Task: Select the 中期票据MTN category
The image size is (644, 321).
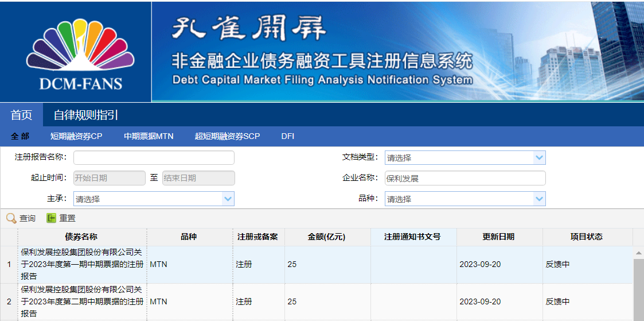Action: (149, 137)
